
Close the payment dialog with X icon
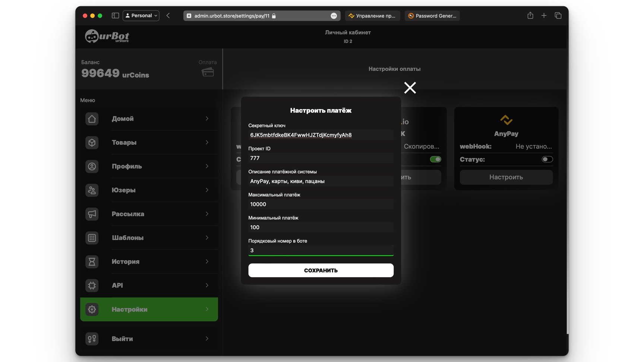point(410,88)
